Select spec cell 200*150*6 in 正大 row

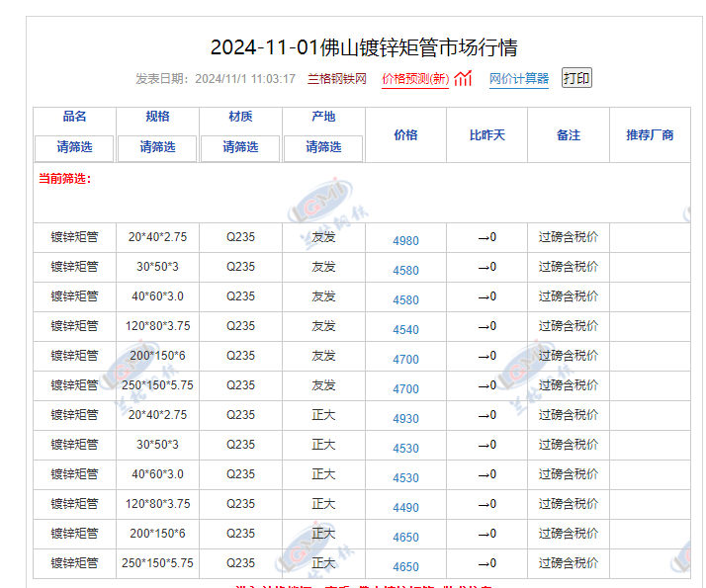(x=157, y=534)
